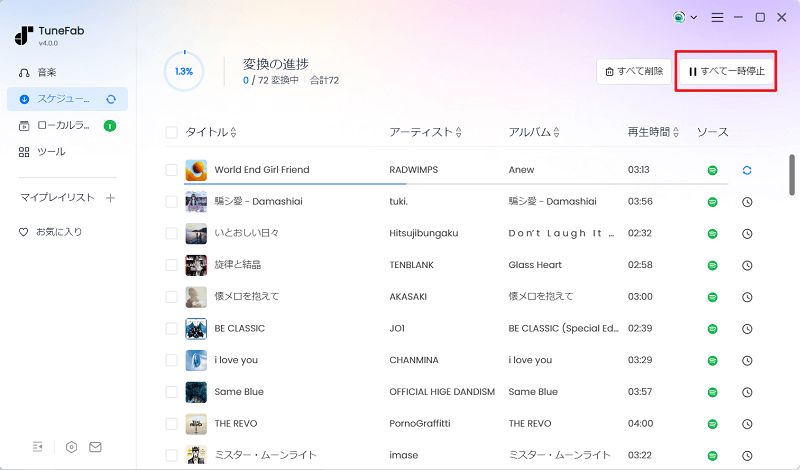Click Spotify source icon for 旋律と結晶
Viewport: 800px width, 470px height.
(713, 265)
